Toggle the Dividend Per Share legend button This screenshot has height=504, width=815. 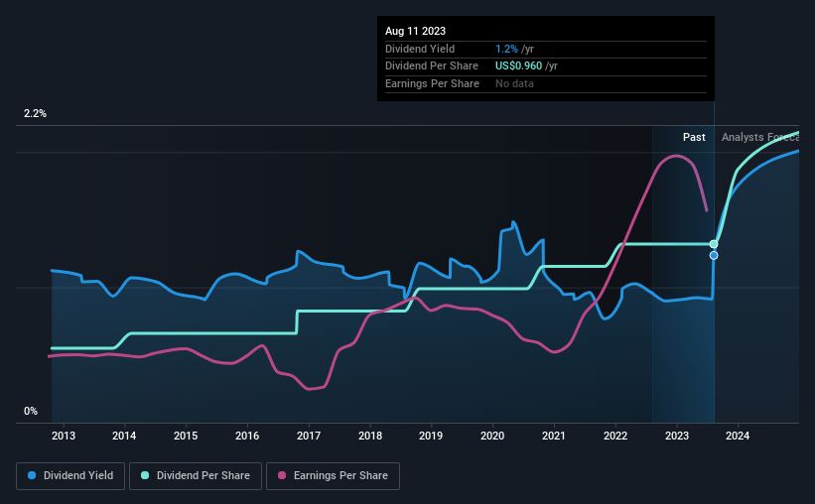(x=196, y=476)
